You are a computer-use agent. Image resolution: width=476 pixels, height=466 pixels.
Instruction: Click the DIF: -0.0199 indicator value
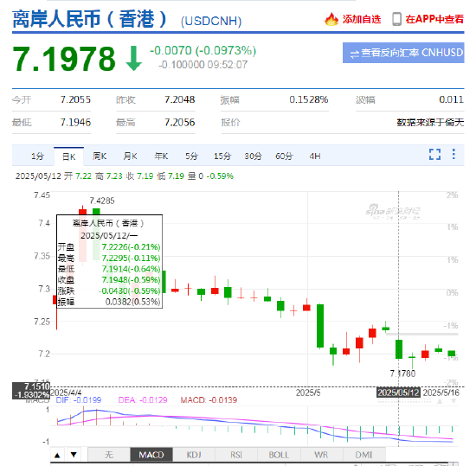(79, 400)
